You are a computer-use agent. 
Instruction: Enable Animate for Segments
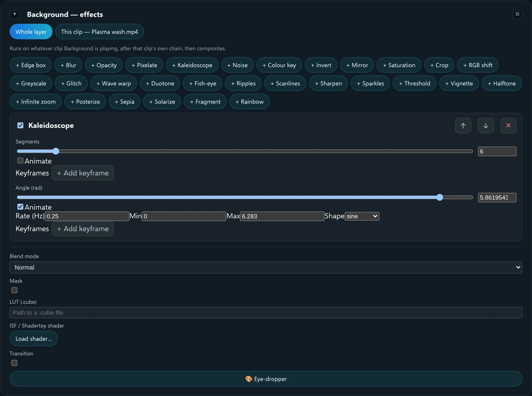tap(20, 161)
